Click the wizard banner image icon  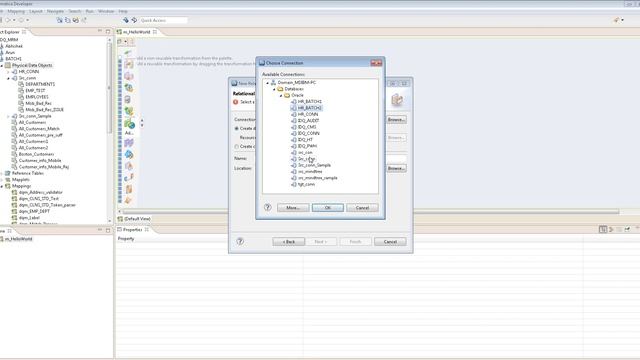tap(397, 100)
